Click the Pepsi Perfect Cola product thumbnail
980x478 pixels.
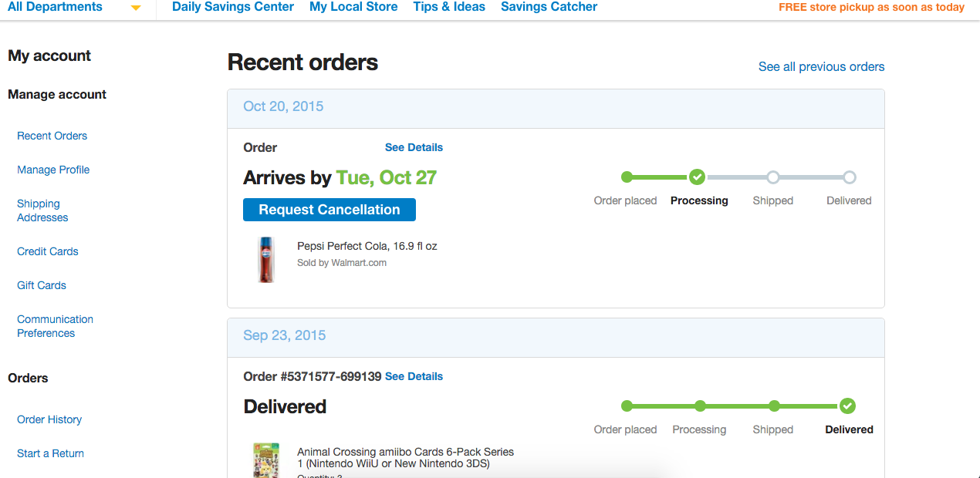click(266, 259)
